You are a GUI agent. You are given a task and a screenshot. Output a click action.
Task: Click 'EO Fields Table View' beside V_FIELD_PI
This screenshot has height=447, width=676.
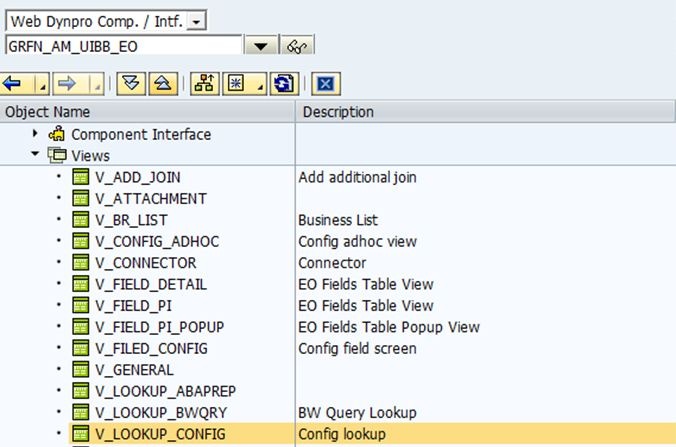(x=366, y=306)
